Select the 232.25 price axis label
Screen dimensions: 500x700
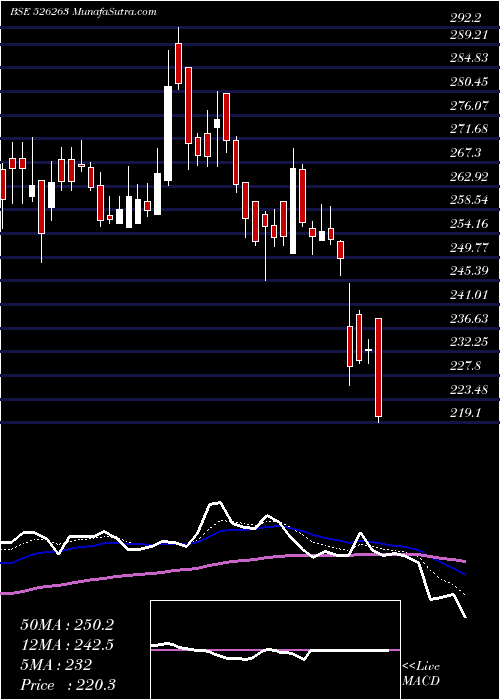click(x=469, y=342)
